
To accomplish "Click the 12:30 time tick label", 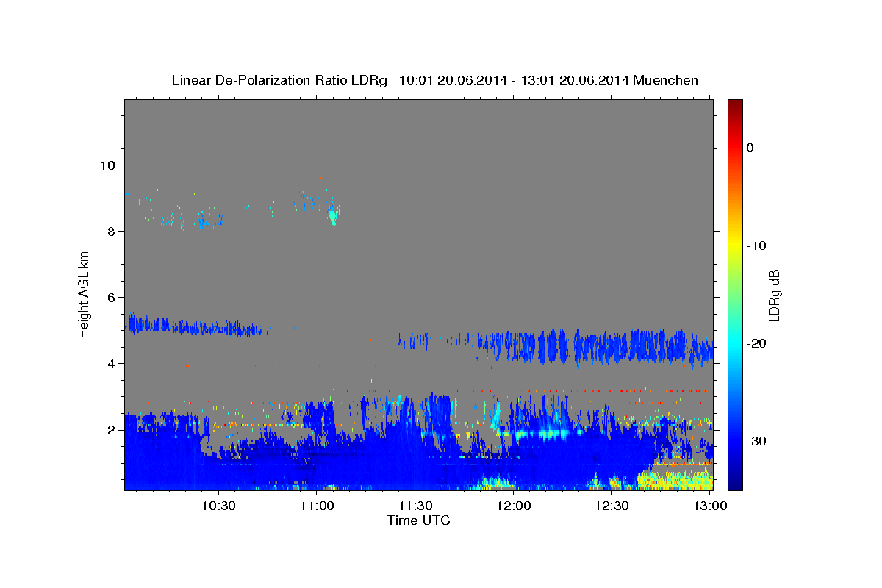I will coord(612,506).
